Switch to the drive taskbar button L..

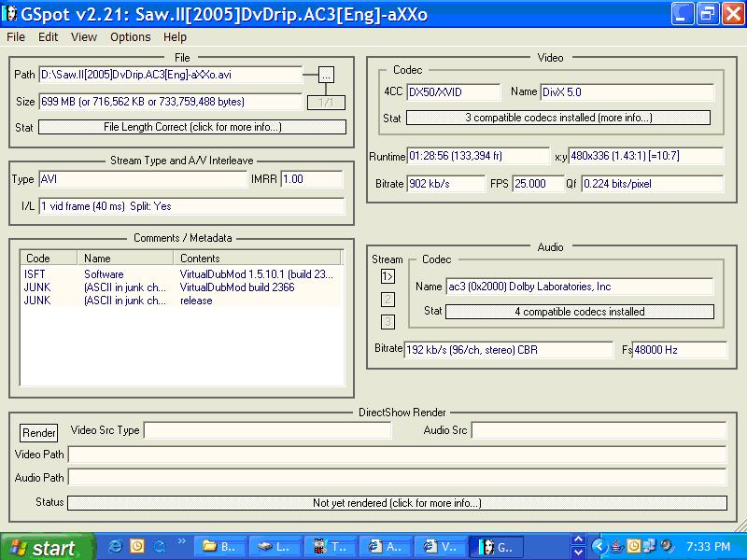click(x=275, y=547)
